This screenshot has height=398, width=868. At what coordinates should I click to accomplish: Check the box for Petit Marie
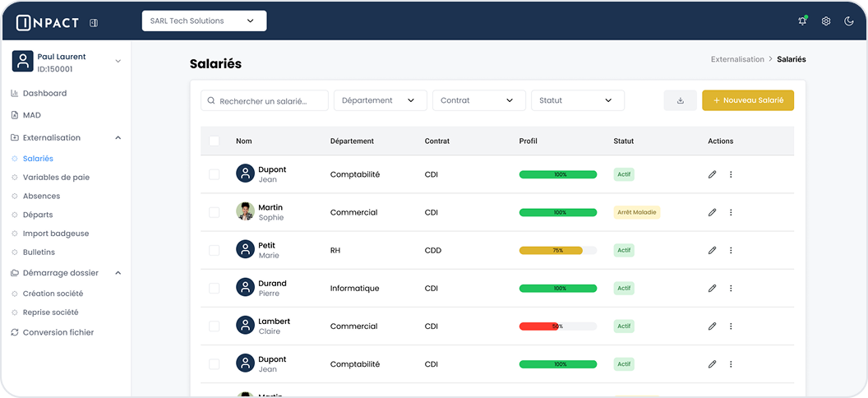point(215,250)
